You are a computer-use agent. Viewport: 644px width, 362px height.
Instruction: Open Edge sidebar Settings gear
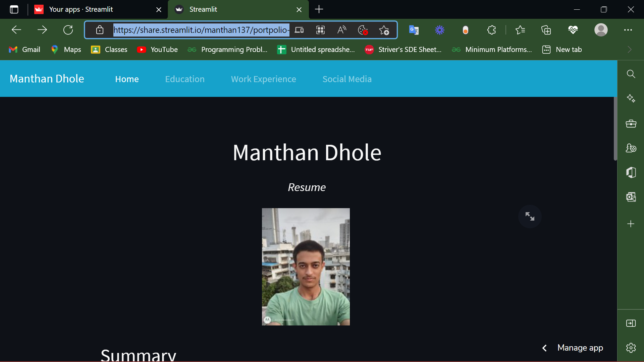point(631,348)
